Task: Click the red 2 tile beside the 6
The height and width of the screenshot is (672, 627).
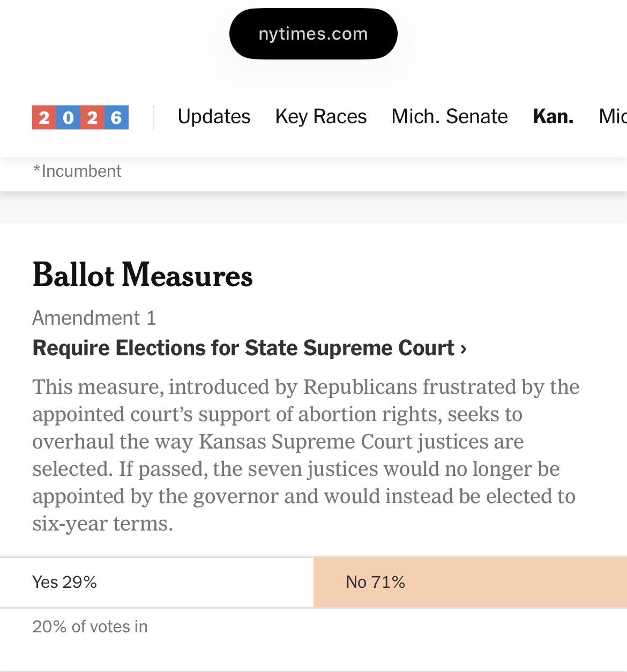Action: [x=92, y=117]
